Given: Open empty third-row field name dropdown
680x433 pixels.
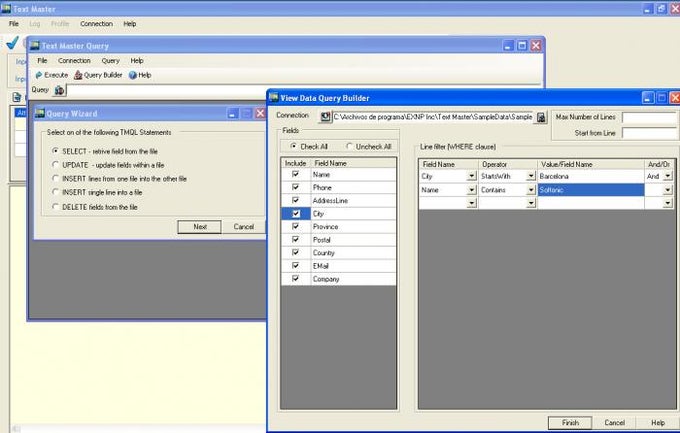Looking at the screenshot, I should point(471,203).
